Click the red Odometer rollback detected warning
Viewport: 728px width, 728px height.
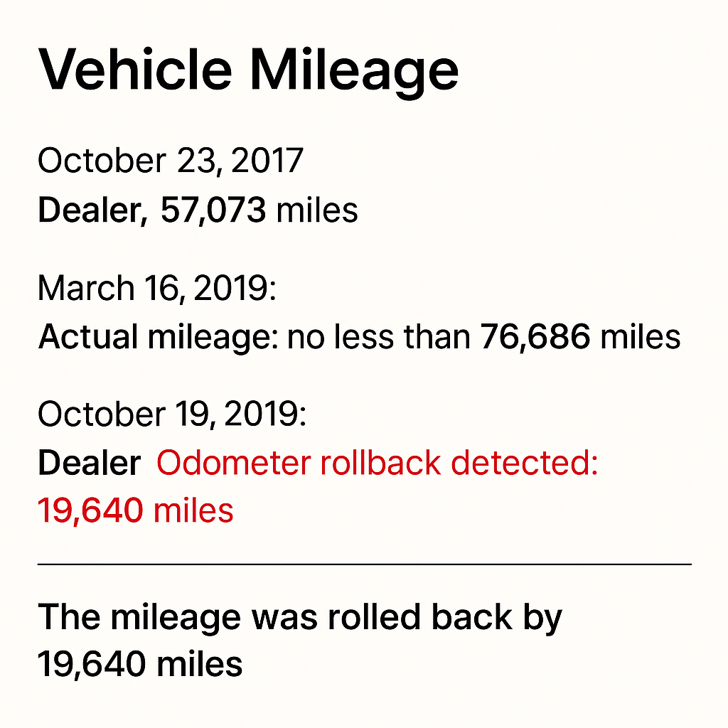tap(377, 463)
